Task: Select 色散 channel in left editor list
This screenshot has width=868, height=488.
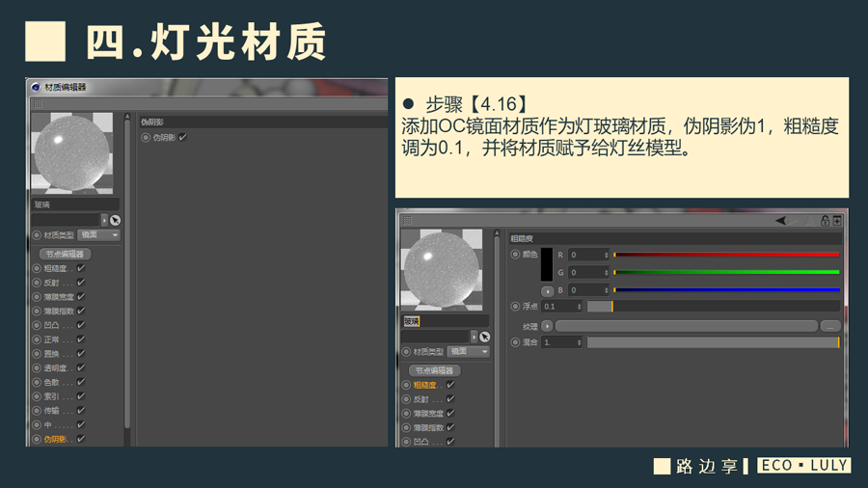Action: point(51,382)
